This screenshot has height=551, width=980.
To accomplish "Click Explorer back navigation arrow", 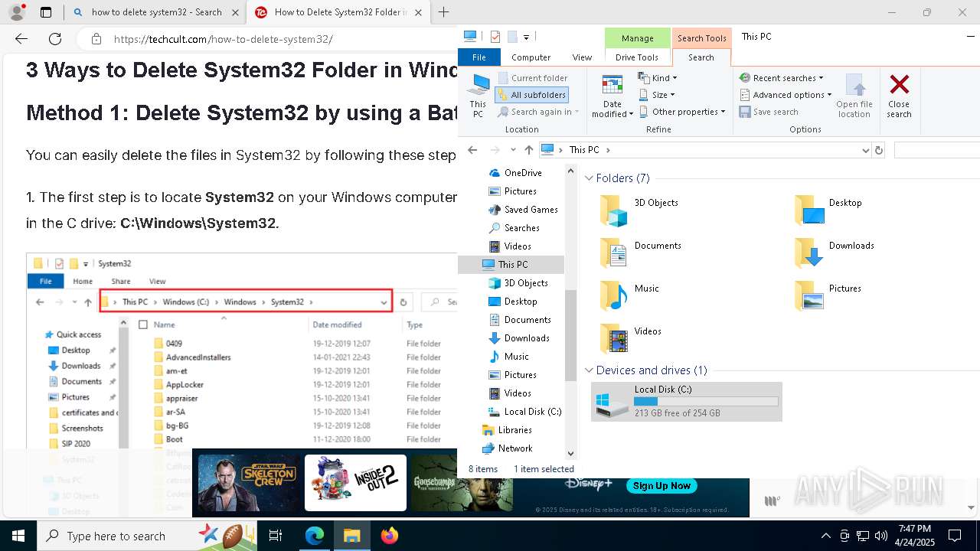I will [x=472, y=150].
